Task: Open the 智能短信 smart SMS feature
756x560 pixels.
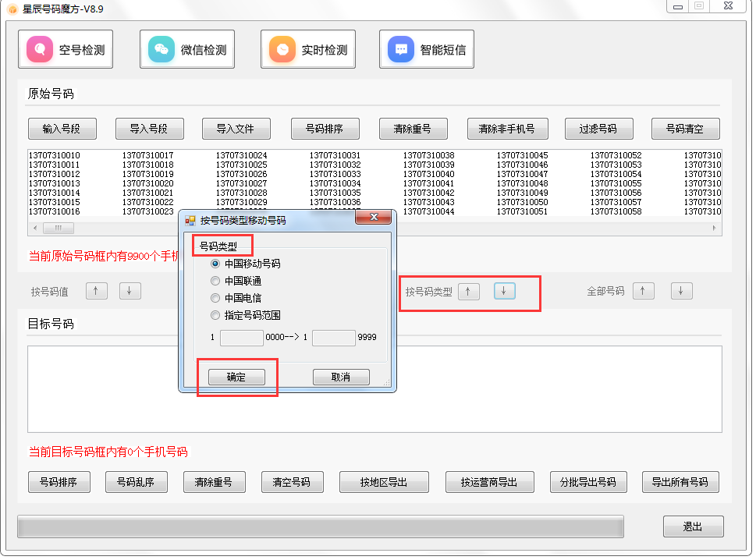Action: tap(427, 48)
